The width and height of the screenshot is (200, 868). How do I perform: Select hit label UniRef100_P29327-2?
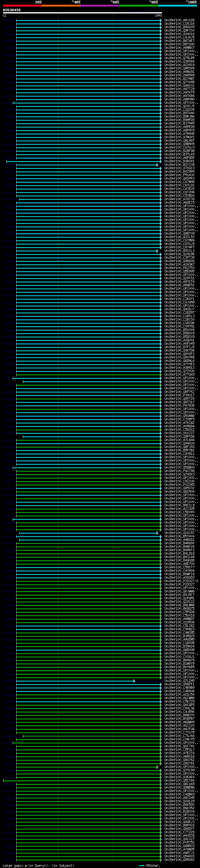[x=181, y=581]
